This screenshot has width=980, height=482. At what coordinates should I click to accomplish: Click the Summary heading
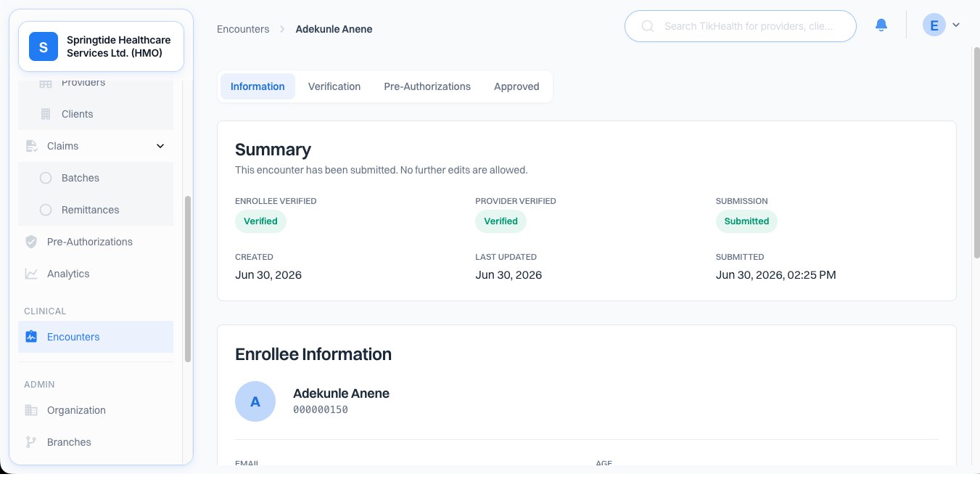tap(273, 150)
